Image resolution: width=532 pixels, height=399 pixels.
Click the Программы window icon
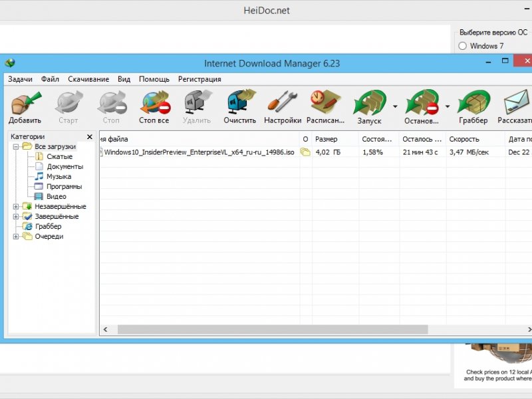coord(39,186)
